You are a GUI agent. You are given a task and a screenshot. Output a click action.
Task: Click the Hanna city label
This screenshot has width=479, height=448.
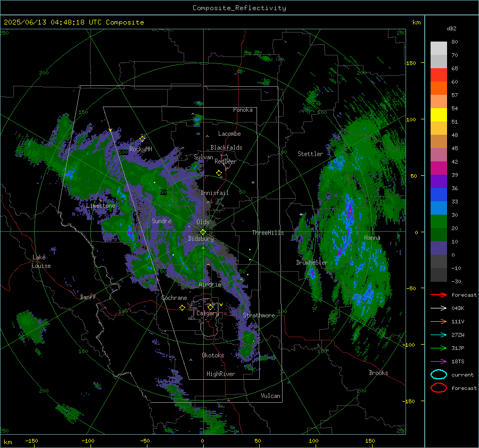pyautogui.click(x=372, y=238)
